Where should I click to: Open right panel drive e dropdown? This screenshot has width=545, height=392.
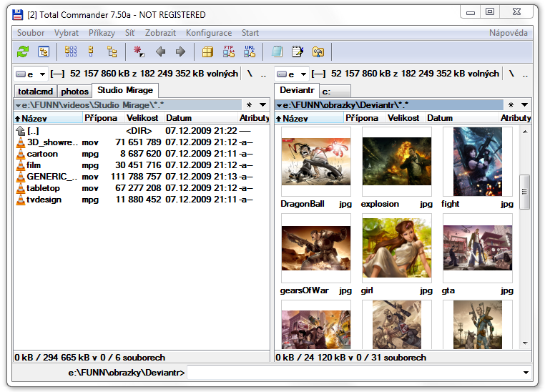pyautogui.click(x=292, y=74)
